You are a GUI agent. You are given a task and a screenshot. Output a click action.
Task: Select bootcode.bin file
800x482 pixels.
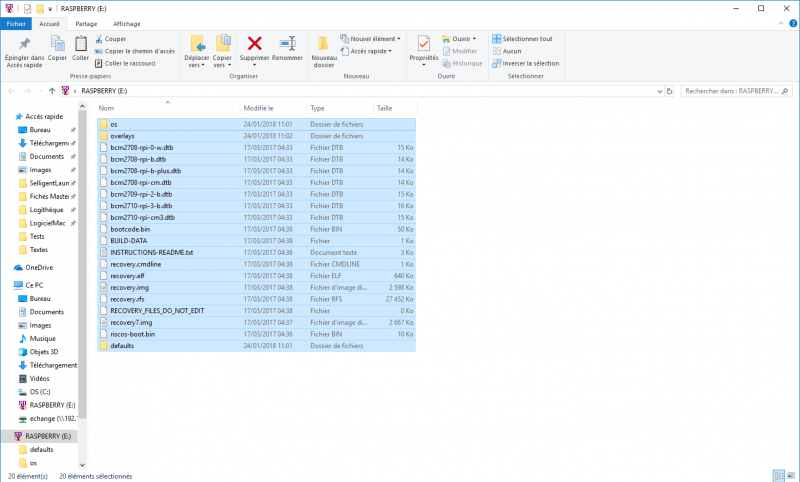pyautogui.click(x=256, y=229)
